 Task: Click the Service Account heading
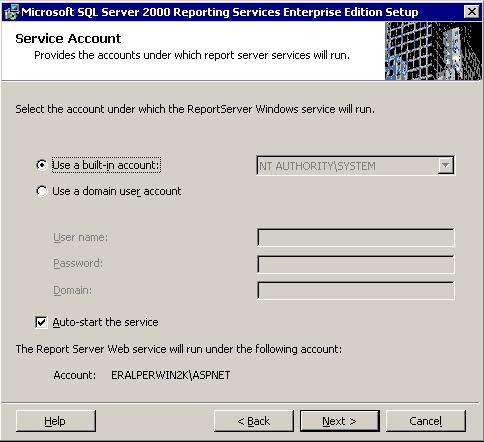[68, 39]
